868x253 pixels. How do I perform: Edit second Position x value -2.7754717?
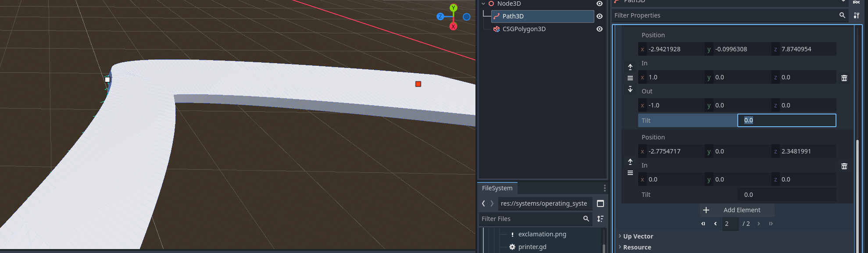[x=671, y=151]
